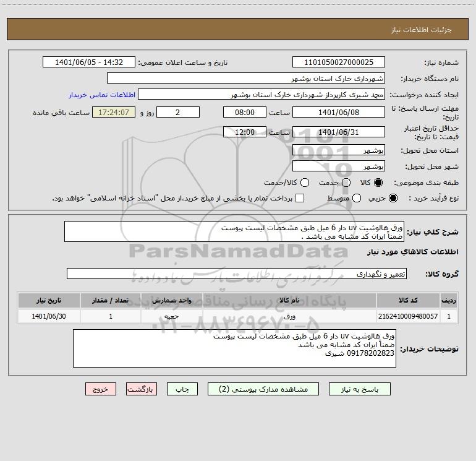
Task: Click the request creator name field
Action: pyautogui.click(x=261, y=94)
